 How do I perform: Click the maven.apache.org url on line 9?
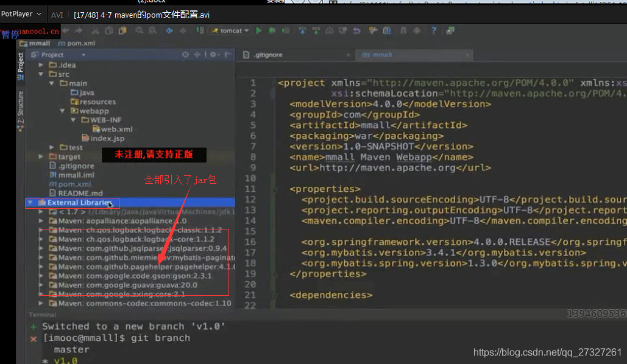tap(387, 168)
